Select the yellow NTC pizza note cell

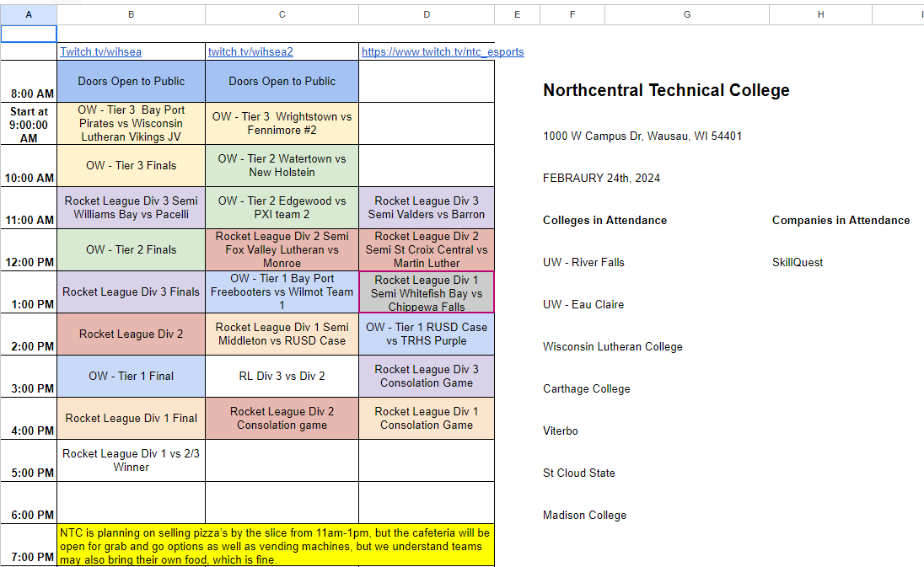click(x=276, y=545)
